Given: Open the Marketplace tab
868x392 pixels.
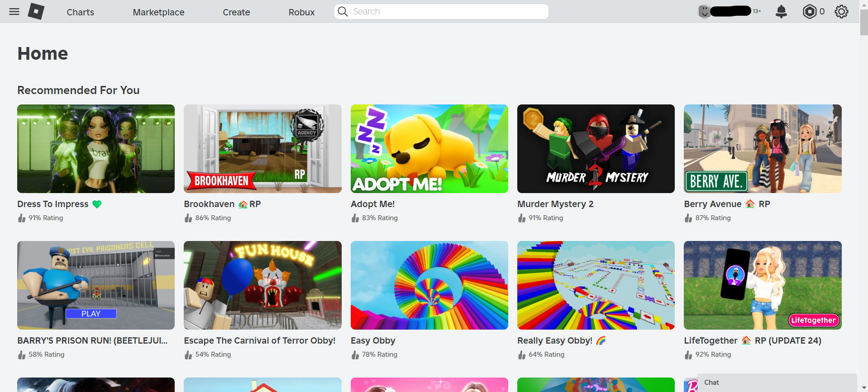Looking at the screenshot, I should pyautogui.click(x=158, y=12).
